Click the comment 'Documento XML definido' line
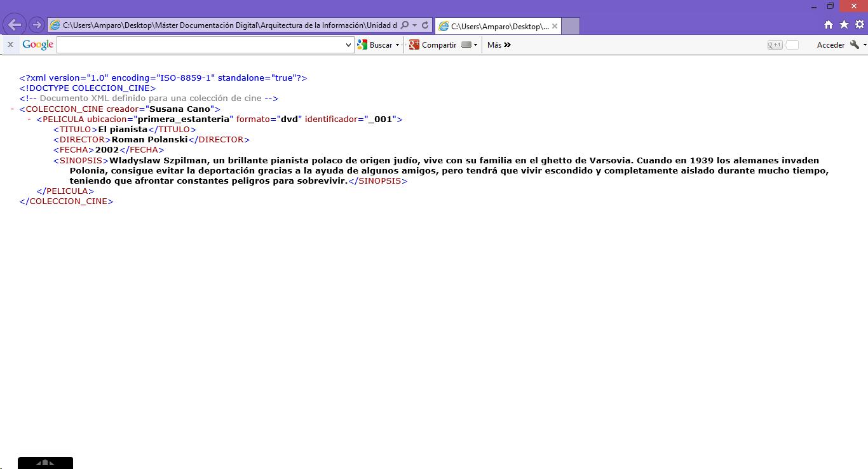Image resolution: width=868 pixels, height=469 pixels. 149,99
